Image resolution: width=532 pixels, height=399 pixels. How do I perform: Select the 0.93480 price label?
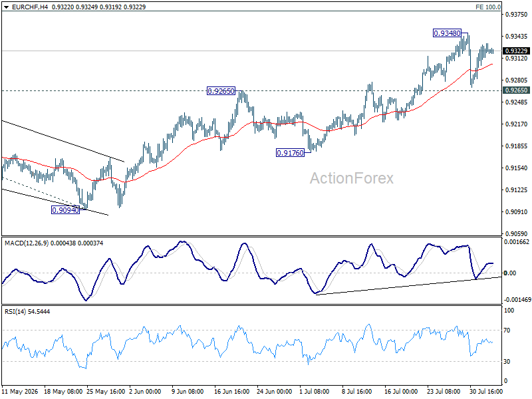447,33
